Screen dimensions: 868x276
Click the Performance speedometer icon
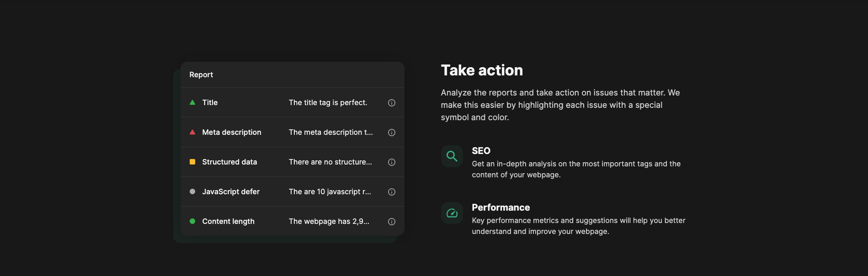click(452, 213)
